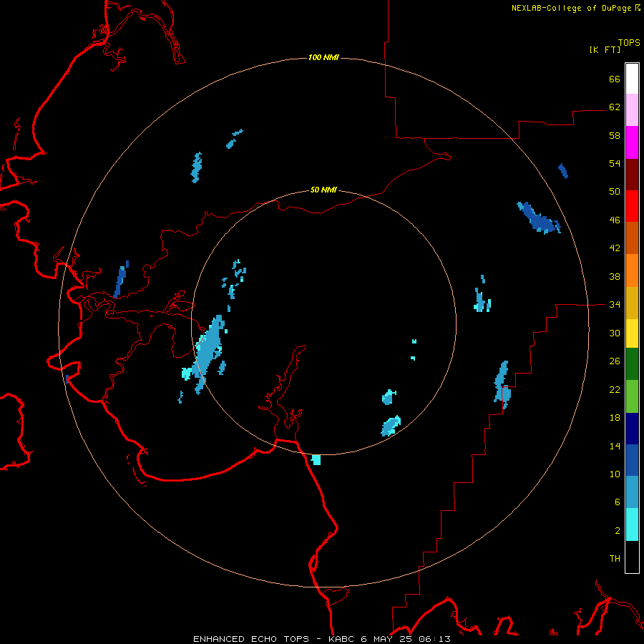Click the light green legend swatch
Image resolution: width=644 pixels, height=644 pixels.
click(x=632, y=396)
